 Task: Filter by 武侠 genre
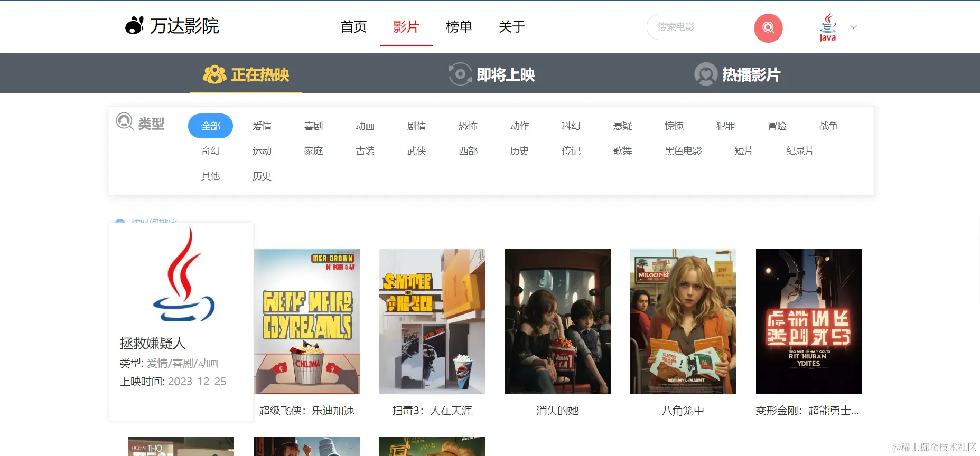416,150
